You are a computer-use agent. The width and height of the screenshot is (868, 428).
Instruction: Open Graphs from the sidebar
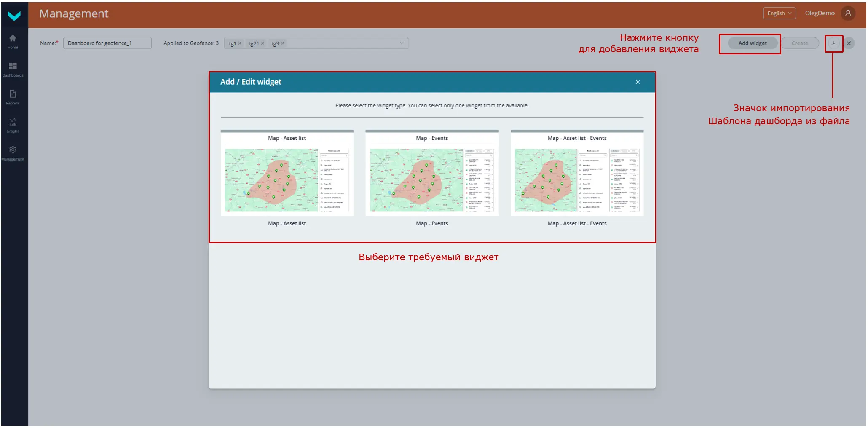[x=13, y=125]
